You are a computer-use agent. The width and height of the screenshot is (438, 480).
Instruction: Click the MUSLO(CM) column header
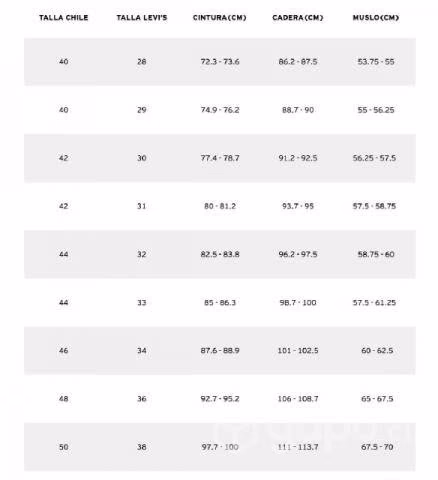376,18
